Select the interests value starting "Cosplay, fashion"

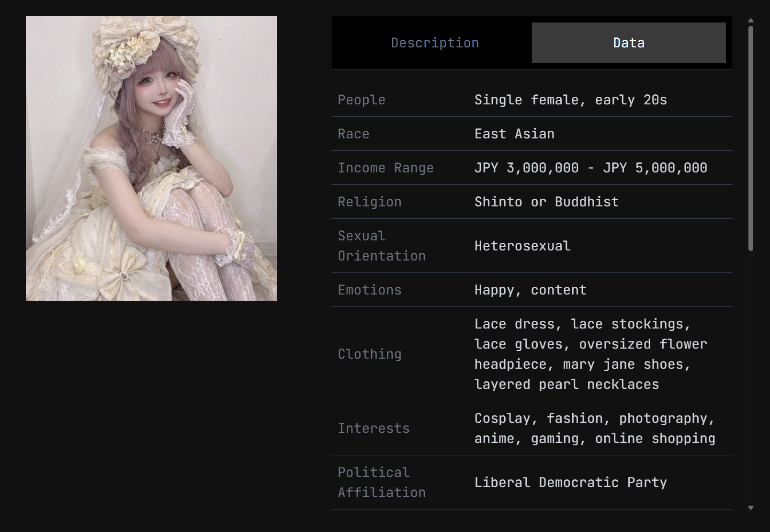pyautogui.click(x=595, y=428)
